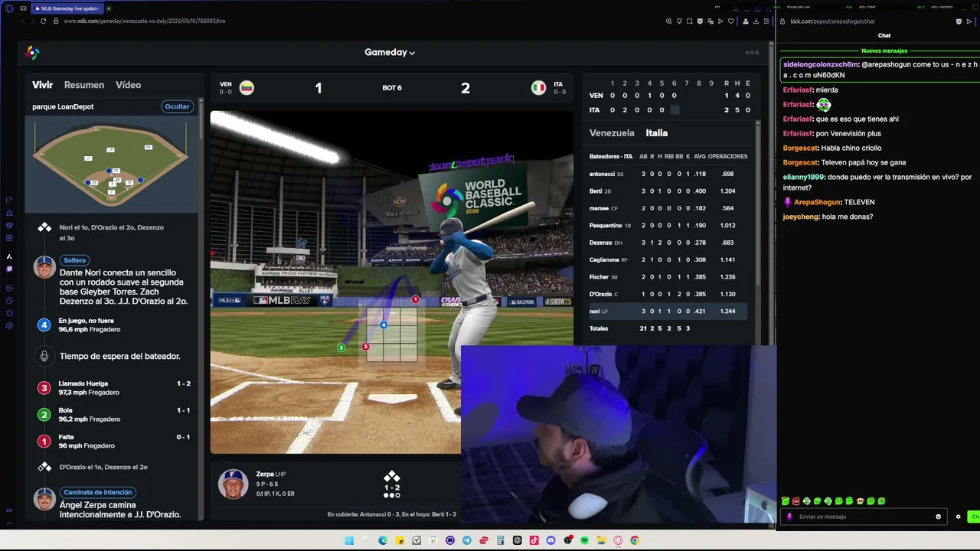
Task: Click the bases and count diamond indicator
Action: point(392,485)
